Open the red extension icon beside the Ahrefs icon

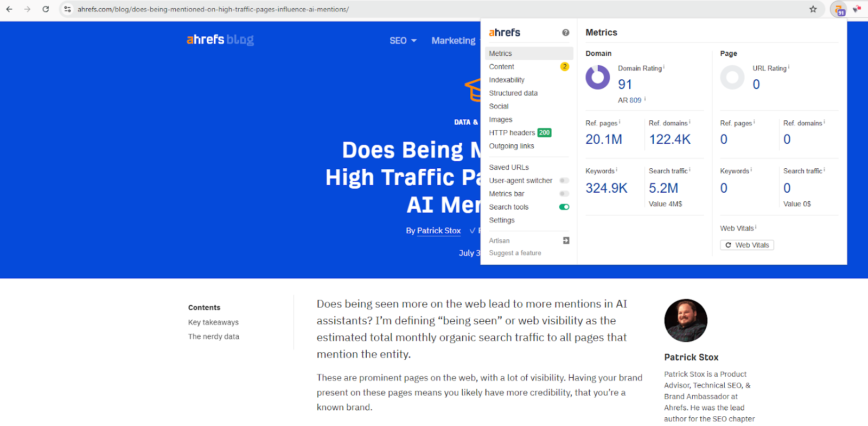pos(857,9)
